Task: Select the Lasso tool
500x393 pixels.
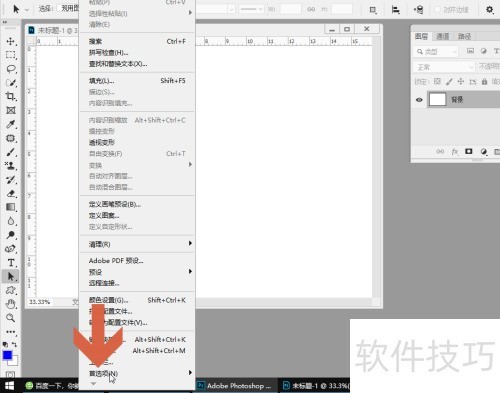Action: (x=11, y=69)
